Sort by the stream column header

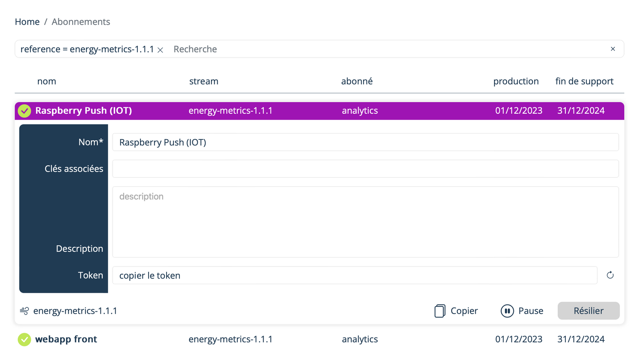[204, 81]
